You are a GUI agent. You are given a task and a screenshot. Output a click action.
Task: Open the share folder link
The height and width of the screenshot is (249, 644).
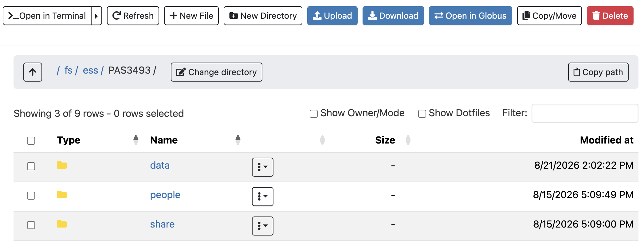pos(162,224)
